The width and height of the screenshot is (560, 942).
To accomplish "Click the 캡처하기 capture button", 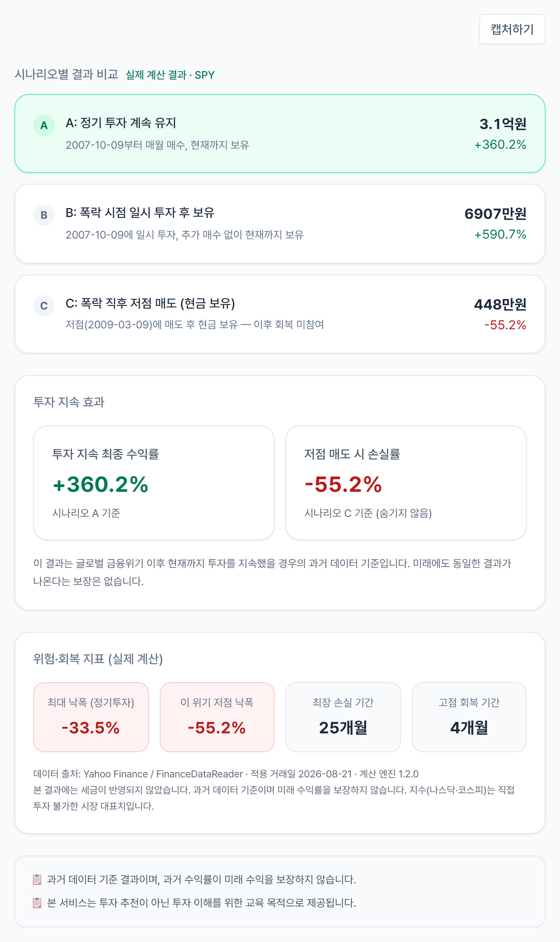I will pos(512,29).
